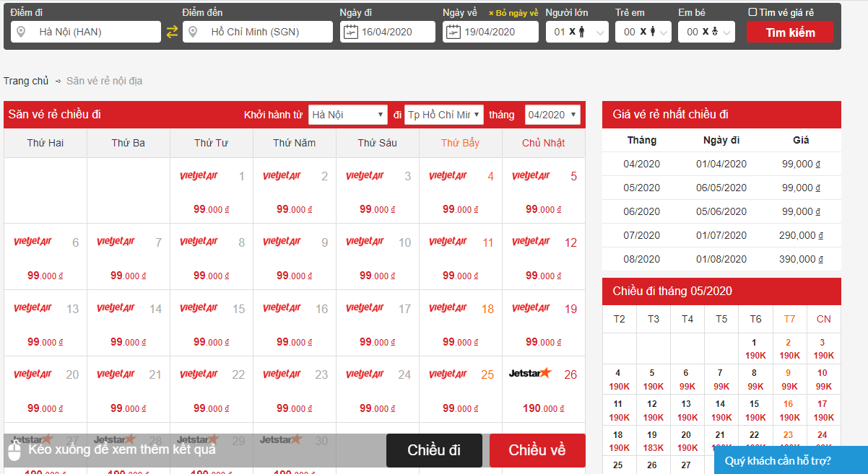Enable the Tìm vé giá rẻ checkbox

coord(752,12)
